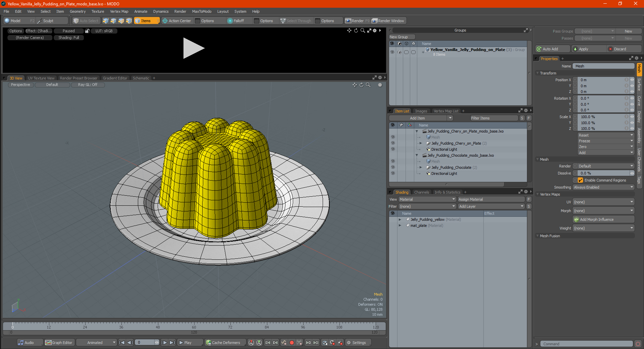This screenshot has width=644, height=349.
Task: Open the Render Window
Action: [x=388, y=21]
